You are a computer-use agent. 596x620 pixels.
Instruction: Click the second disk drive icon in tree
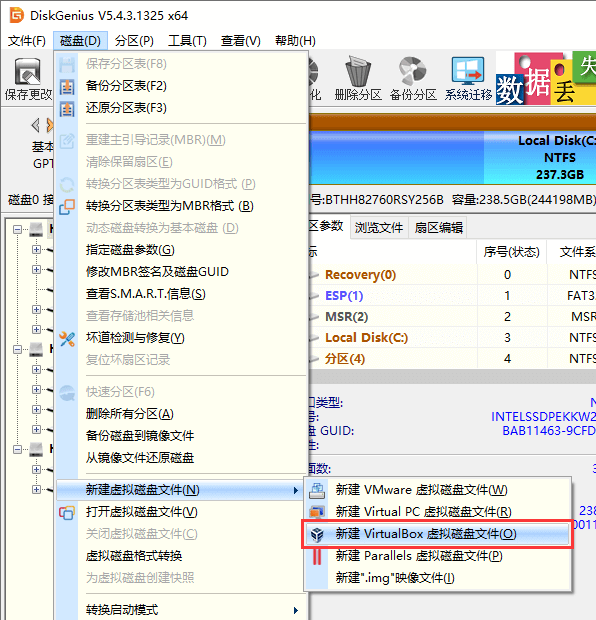click(36, 349)
